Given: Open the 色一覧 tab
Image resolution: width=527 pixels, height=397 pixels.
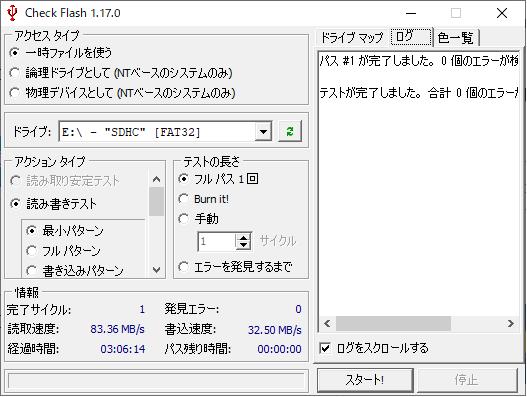Looking at the screenshot, I should coord(456,37).
